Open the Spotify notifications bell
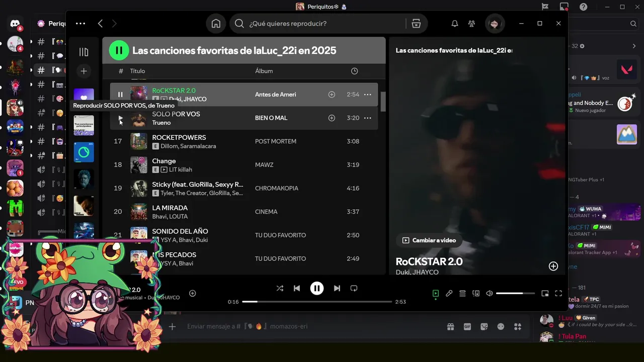644x362 pixels. click(455, 24)
